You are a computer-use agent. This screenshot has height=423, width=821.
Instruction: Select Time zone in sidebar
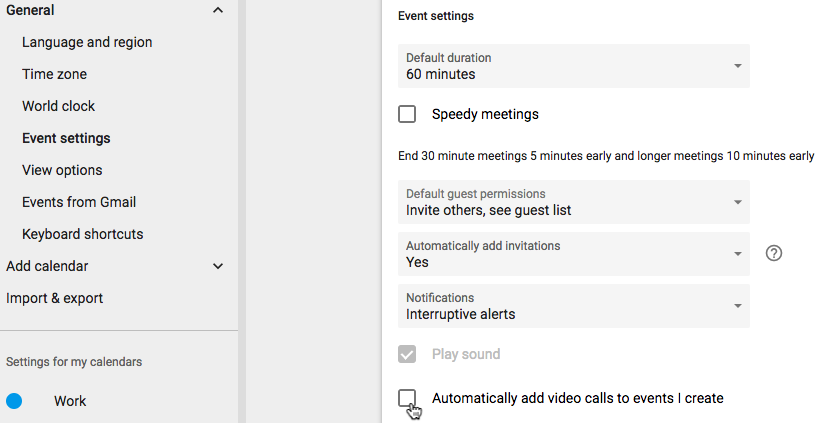click(54, 74)
